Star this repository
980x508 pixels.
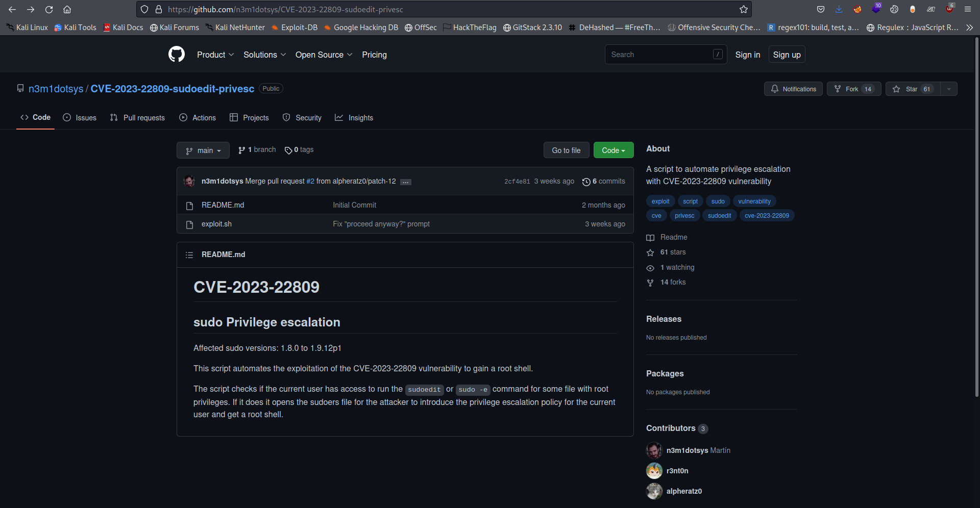tap(913, 89)
